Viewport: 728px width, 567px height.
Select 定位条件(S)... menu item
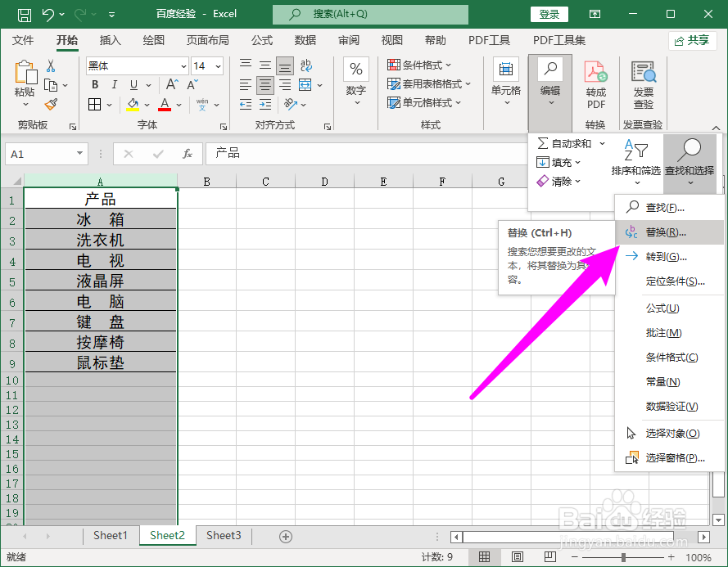tap(669, 281)
